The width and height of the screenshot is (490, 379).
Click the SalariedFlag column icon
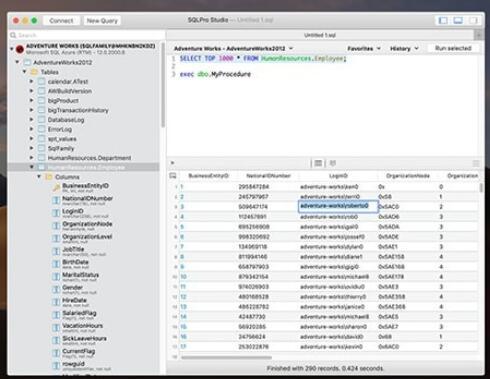56,315
